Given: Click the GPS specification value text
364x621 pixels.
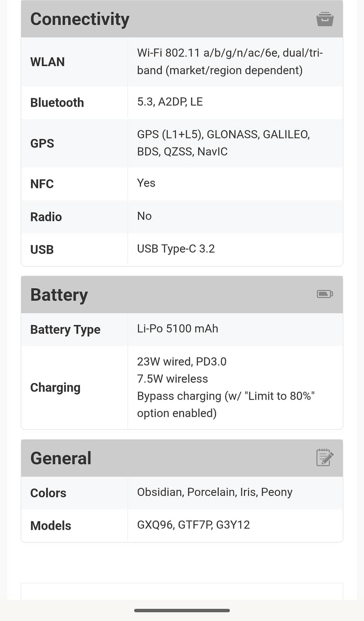Looking at the screenshot, I should pos(223,143).
